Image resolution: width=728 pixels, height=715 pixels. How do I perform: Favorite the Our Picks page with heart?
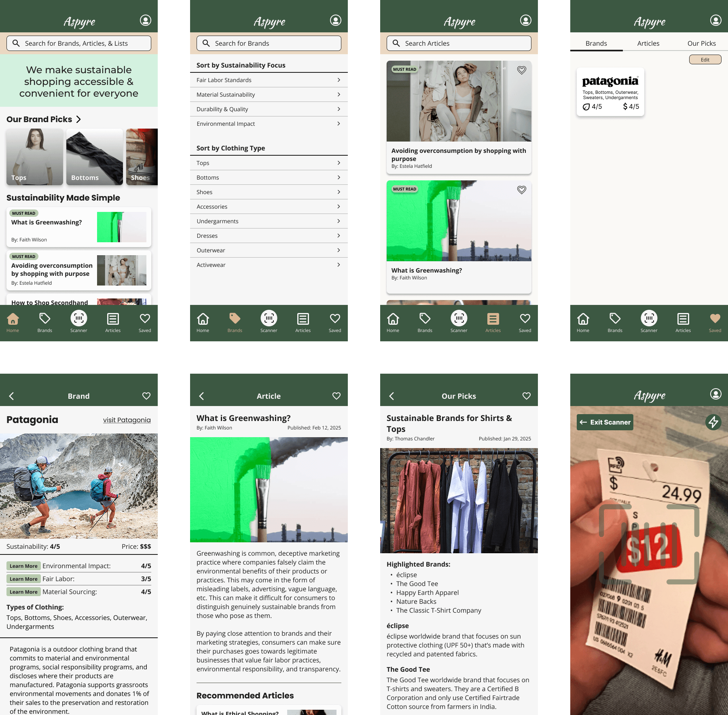tap(526, 396)
